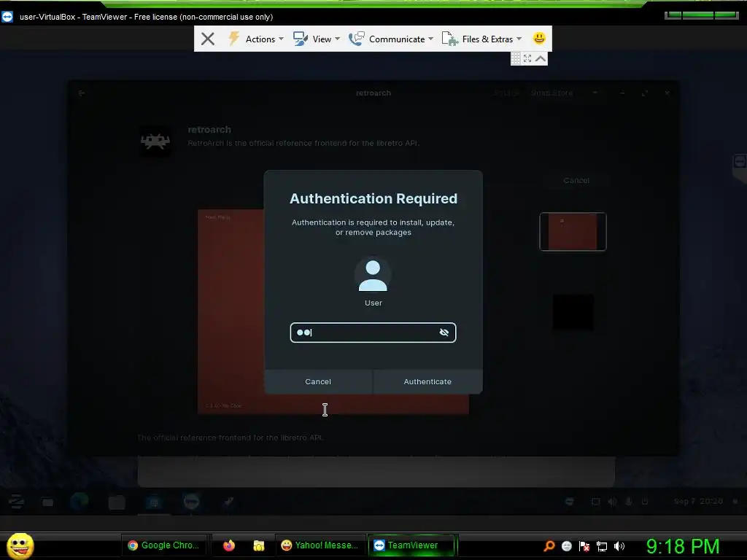Open the Files folder in the remote taskbar
747x560 pixels.
coord(117,502)
